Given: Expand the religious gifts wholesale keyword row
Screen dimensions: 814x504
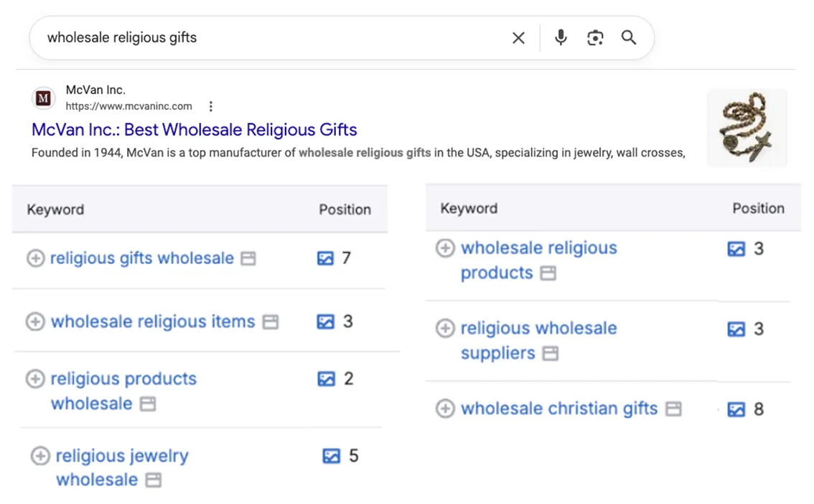Looking at the screenshot, I should 35,258.
